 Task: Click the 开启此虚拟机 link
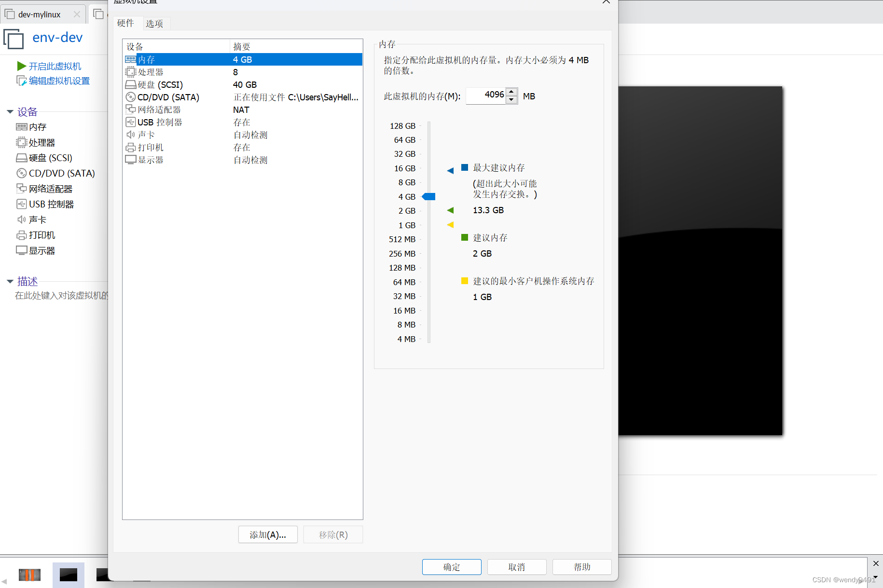55,66
